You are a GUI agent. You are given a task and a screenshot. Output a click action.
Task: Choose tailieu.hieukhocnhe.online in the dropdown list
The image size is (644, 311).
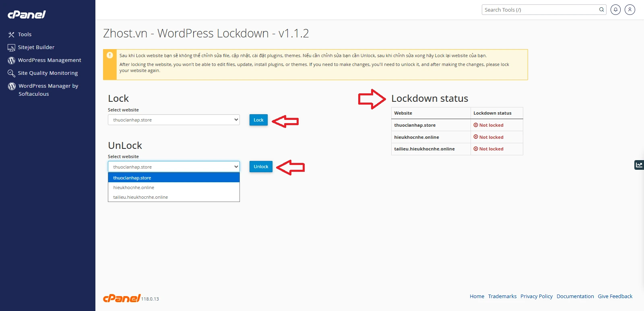(140, 197)
